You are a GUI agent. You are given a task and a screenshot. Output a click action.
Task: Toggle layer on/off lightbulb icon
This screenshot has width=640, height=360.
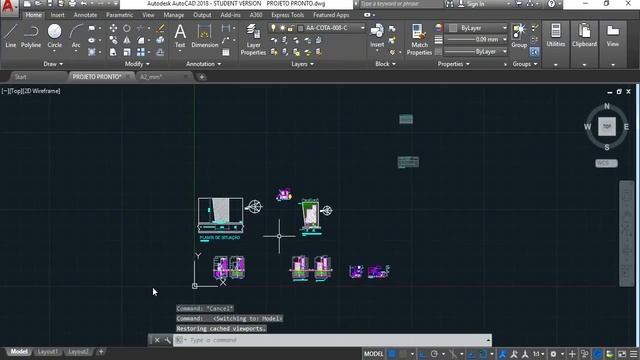(273, 28)
